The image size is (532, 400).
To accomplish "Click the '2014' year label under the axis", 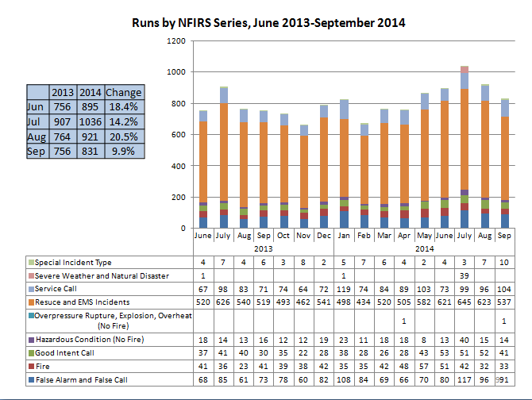I will [425, 249].
